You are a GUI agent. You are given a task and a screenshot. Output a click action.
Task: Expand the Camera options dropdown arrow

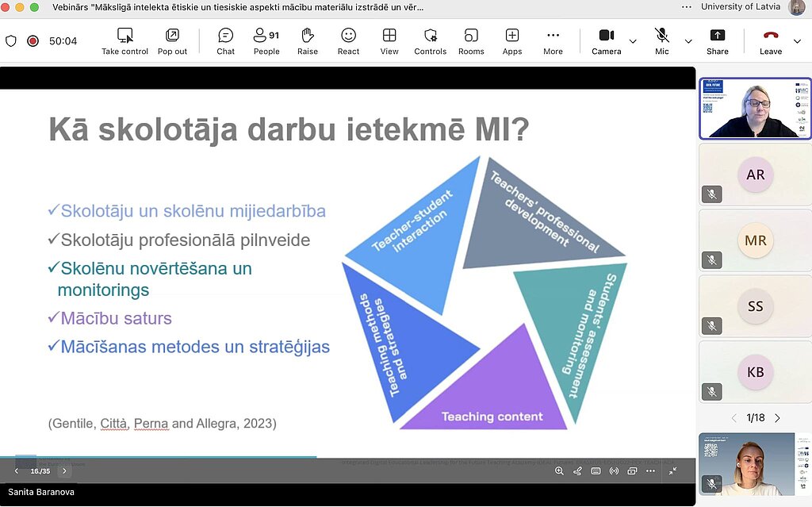[x=633, y=41]
